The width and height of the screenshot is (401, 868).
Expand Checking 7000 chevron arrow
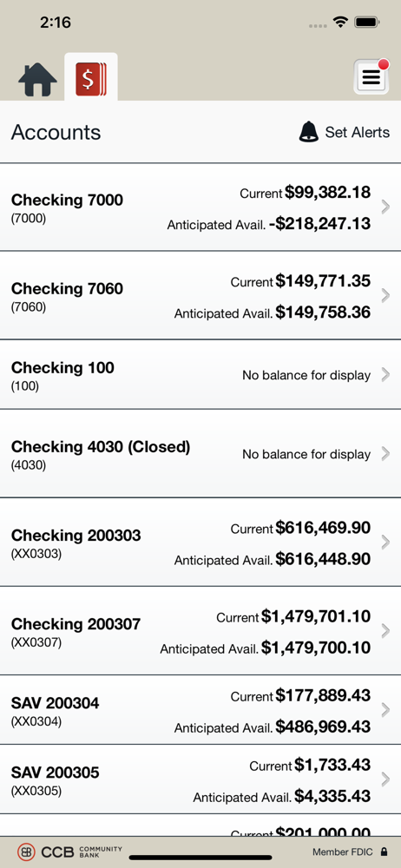(x=386, y=207)
